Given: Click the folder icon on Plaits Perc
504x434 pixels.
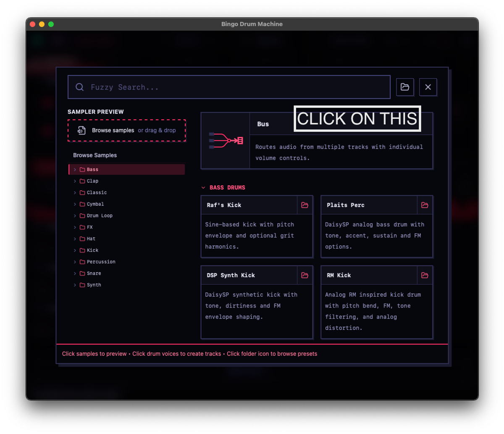Looking at the screenshot, I should click(425, 205).
